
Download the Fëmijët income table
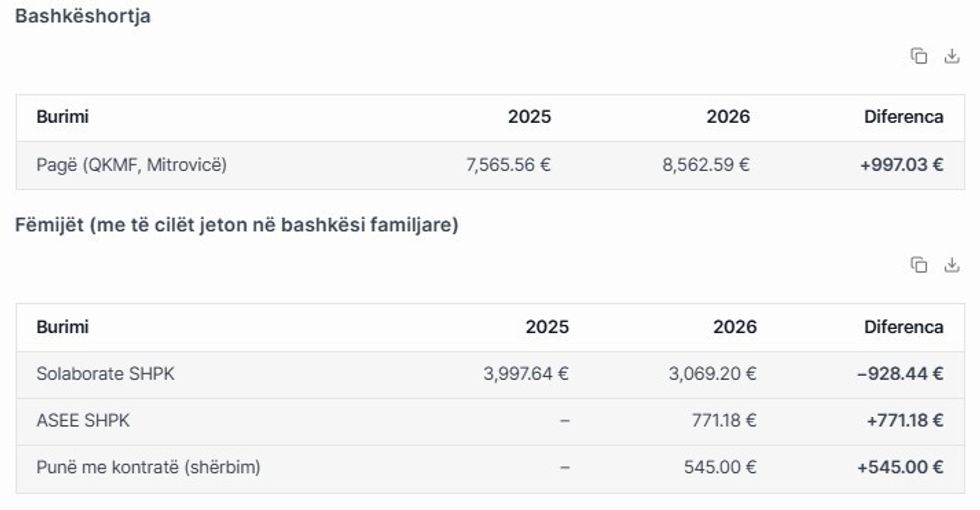pyautogui.click(x=951, y=265)
